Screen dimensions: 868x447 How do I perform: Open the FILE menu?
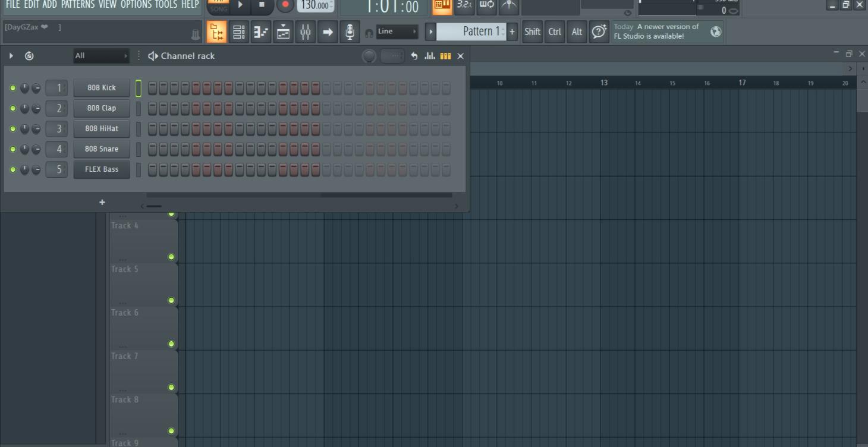coord(13,5)
